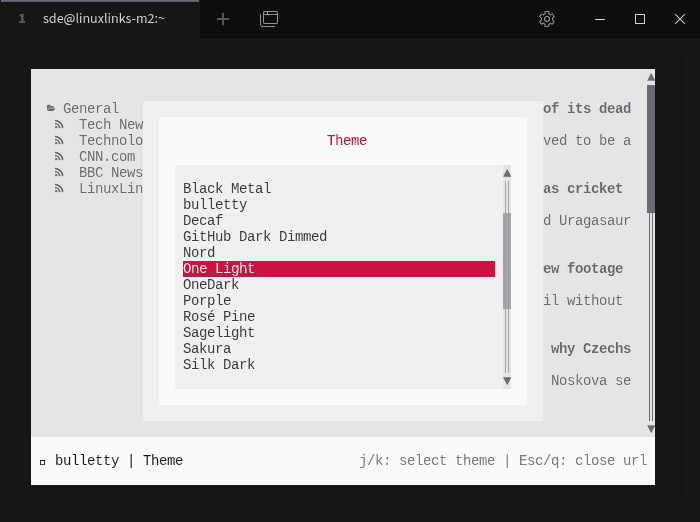The image size is (700, 522).
Task: Pick the OneDark theme
Action: coord(339,285)
